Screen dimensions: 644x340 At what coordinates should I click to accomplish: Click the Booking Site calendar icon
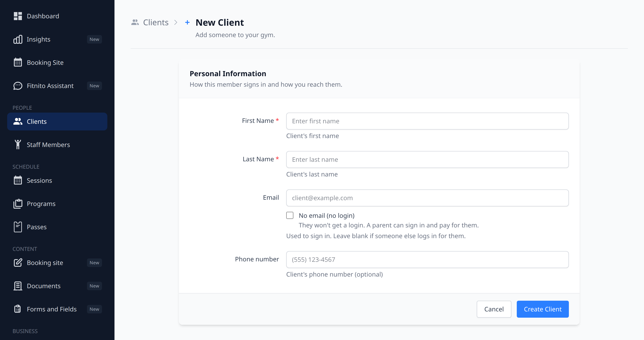[x=18, y=63]
